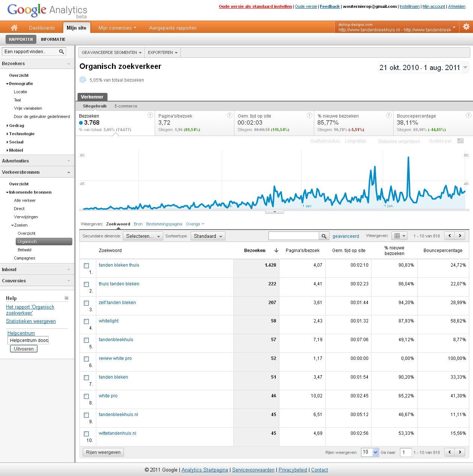Select Bestemmingspagina dimension link

164,224
